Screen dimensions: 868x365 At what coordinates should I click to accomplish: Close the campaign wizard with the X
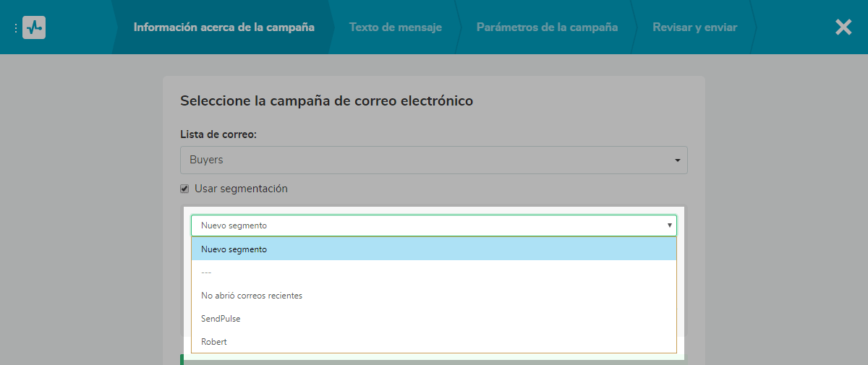point(843,27)
